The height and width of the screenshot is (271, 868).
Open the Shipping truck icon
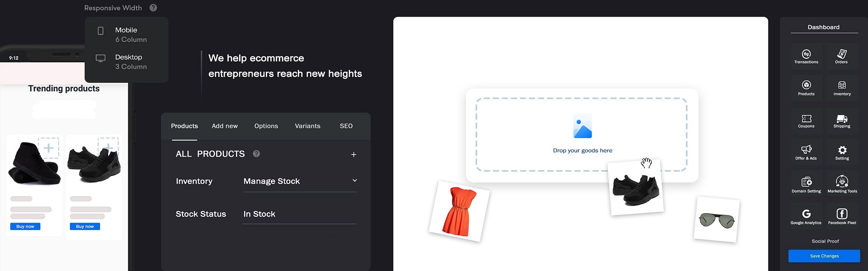pyautogui.click(x=842, y=118)
